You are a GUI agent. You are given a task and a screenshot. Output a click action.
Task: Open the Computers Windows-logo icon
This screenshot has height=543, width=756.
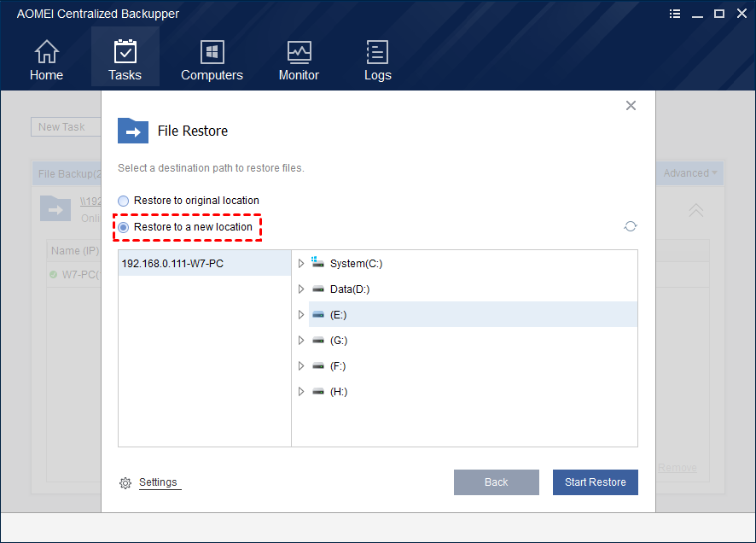[212, 51]
